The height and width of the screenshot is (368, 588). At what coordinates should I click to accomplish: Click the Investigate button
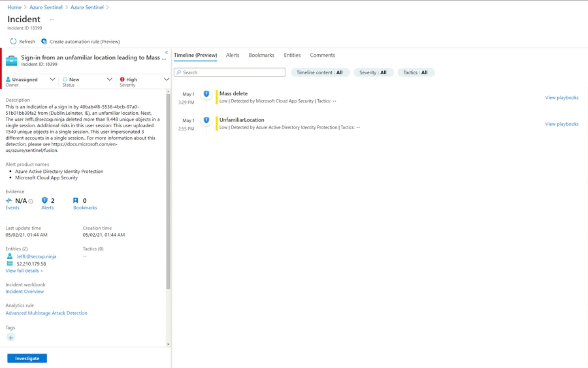pyautogui.click(x=27, y=358)
